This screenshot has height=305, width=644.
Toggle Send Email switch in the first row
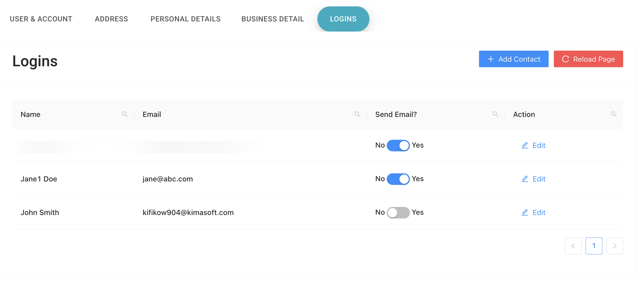coord(398,145)
